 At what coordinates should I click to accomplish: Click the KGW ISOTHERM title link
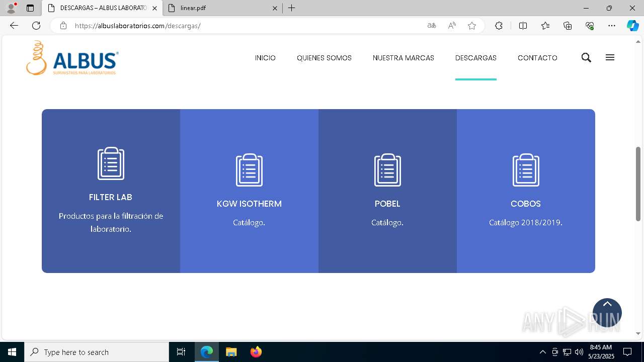[249, 204]
